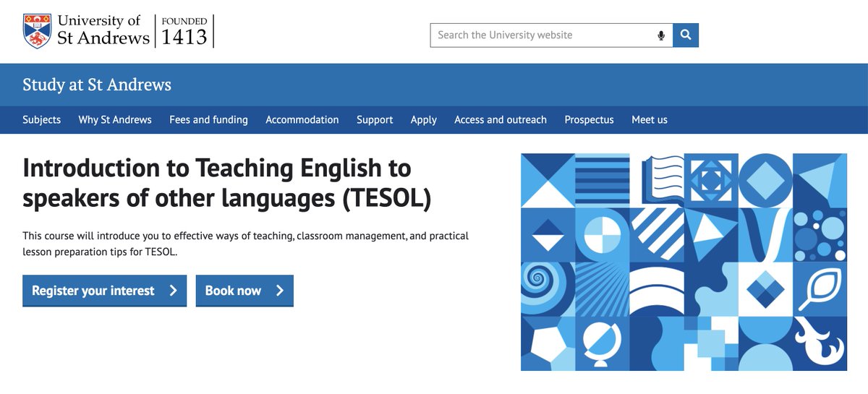The height and width of the screenshot is (394, 868).
Task: Open the Meet us page
Action: pyautogui.click(x=650, y=120)
